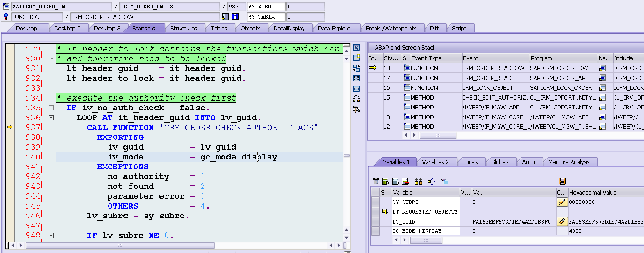The height and width of the screenshot is (253, 644).
Task: Collapse the IF block at line 948
Action: pos(51,236)
